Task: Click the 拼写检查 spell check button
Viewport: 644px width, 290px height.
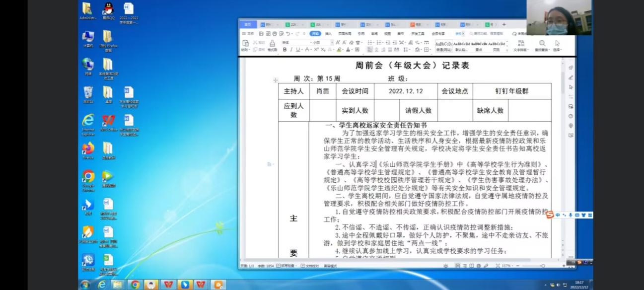Action: coord(286,266)
